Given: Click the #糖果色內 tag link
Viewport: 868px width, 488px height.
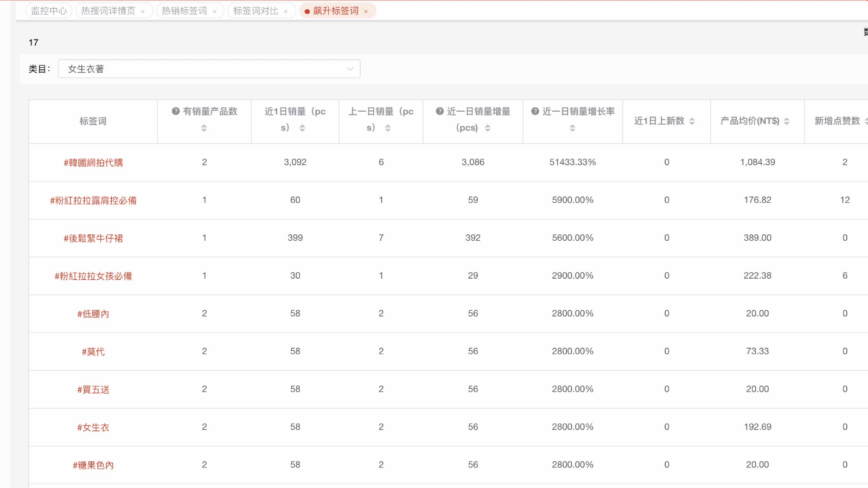Looking at the screenshot, I should click(93, 465).
